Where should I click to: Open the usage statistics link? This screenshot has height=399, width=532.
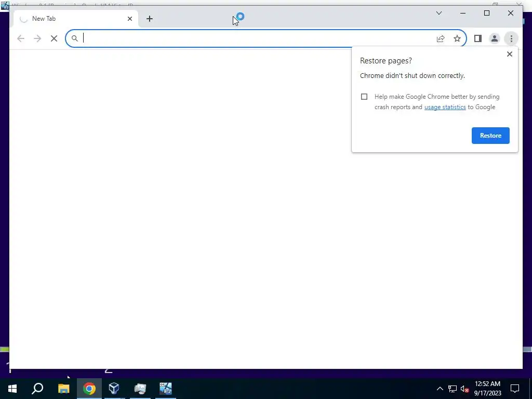click(445, 107)
